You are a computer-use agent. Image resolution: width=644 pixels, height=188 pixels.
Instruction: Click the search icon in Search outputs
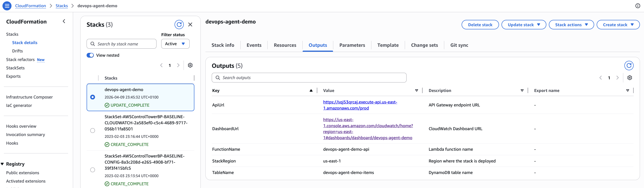click(x=218, y=78)
